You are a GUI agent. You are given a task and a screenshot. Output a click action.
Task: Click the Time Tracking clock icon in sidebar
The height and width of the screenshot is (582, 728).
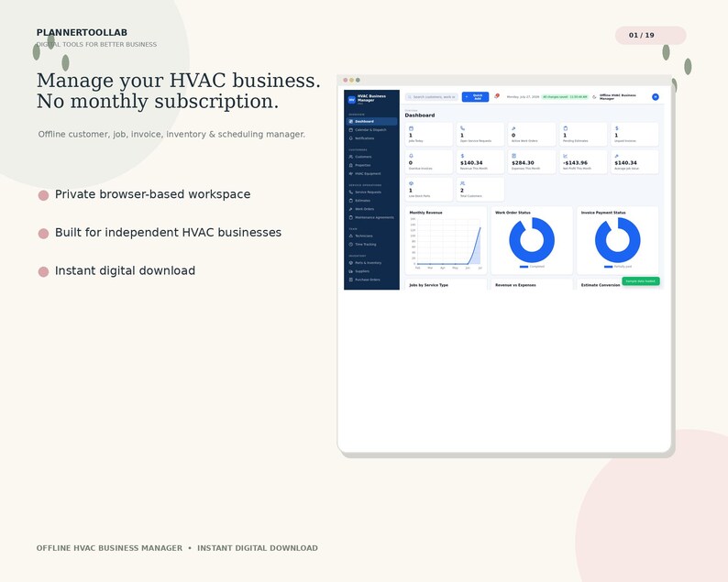pos(350,244)
